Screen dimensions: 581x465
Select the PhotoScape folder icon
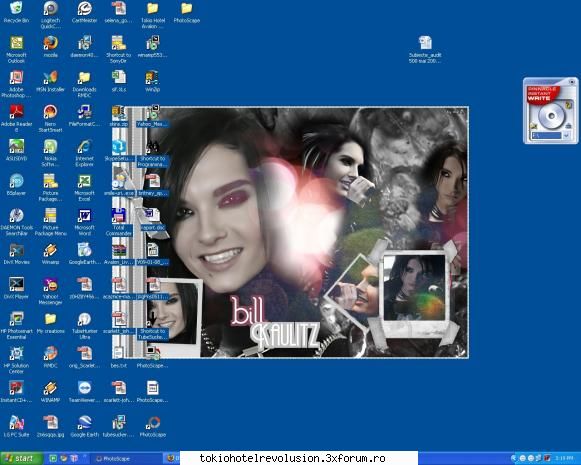tap(187, 12)
